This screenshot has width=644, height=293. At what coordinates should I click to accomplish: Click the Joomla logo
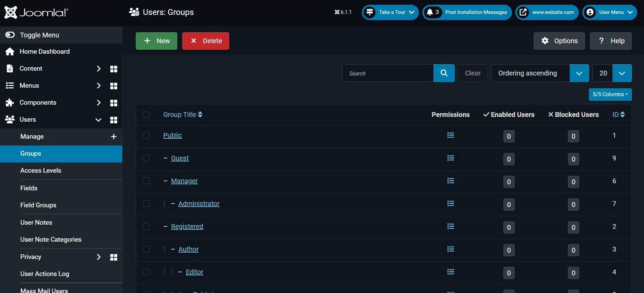36,13
